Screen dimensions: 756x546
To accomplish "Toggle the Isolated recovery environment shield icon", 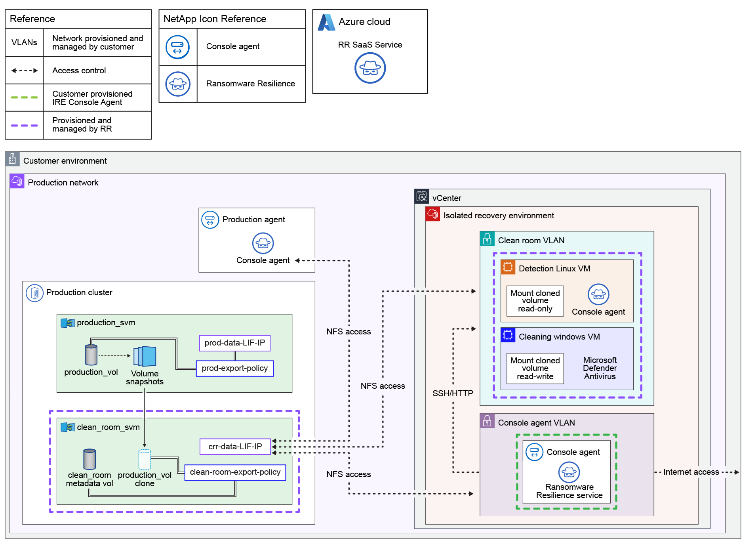I will (x=433, y=215).
